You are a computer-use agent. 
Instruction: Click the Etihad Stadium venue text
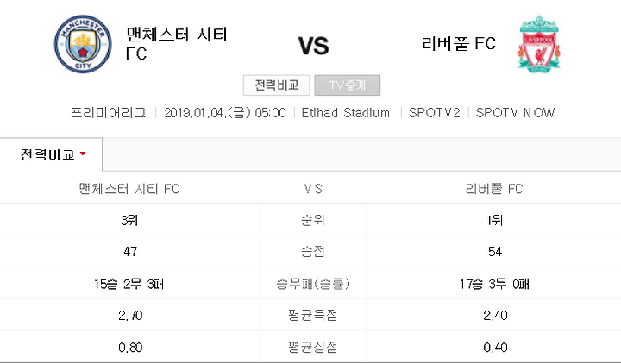coord(345,113)
